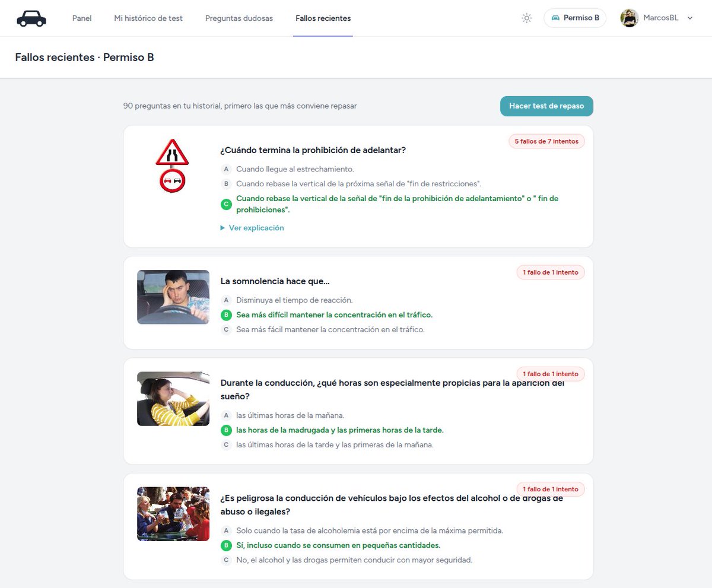Click green C marker for 'fin de prohibiciones' answer
712x588 pixels.
coord(226,204)
